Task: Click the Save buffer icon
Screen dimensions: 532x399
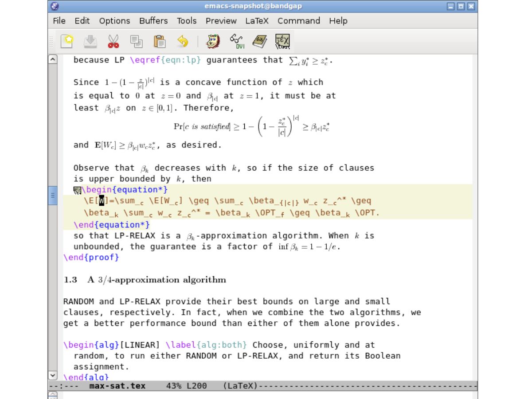Action: pos(90,41)
